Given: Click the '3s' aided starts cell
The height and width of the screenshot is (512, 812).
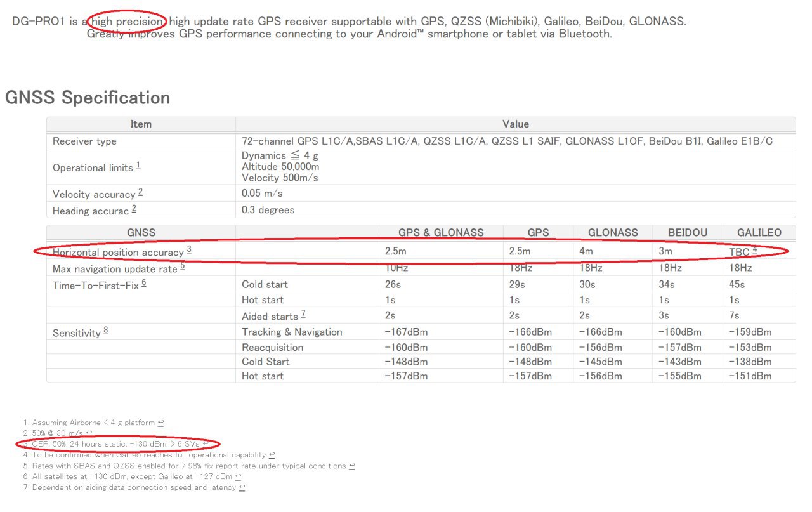Looking at the screenshot, I should [664, 315].
